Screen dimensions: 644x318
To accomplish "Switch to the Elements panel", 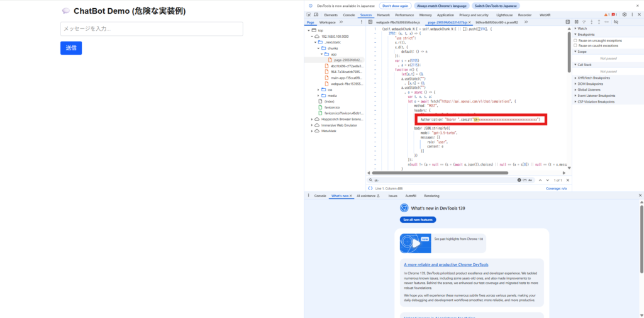I will [x=331, y=15].
